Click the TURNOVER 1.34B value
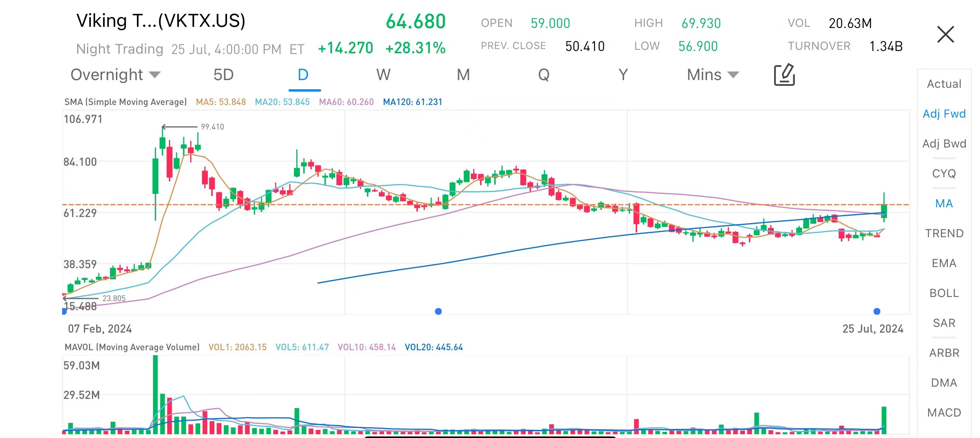 pos(886,46)
